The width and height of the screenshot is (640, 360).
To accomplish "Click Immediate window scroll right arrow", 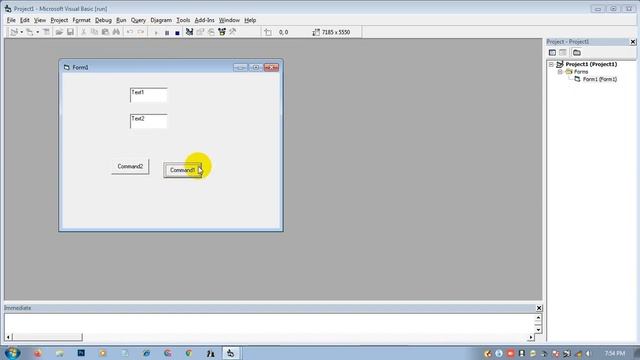I will (531, 337).
